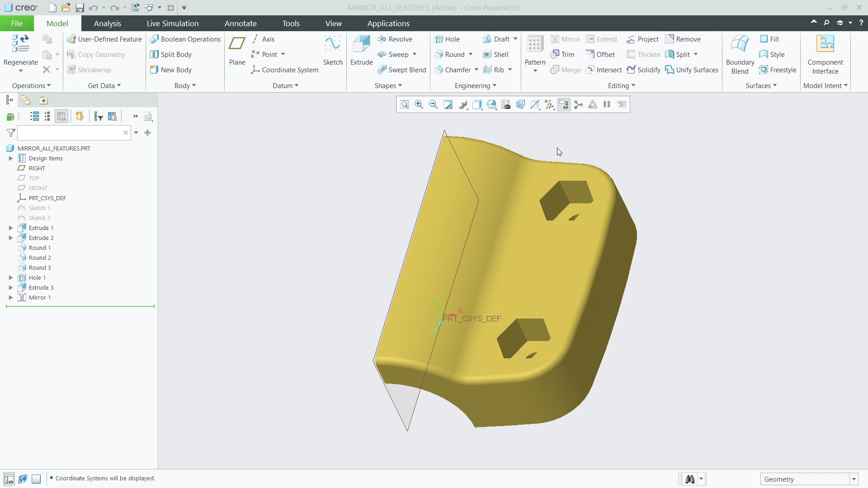Switch to the Analysis ribbon tab
This screenshot has width=868, height=488.
coord(107,23)
